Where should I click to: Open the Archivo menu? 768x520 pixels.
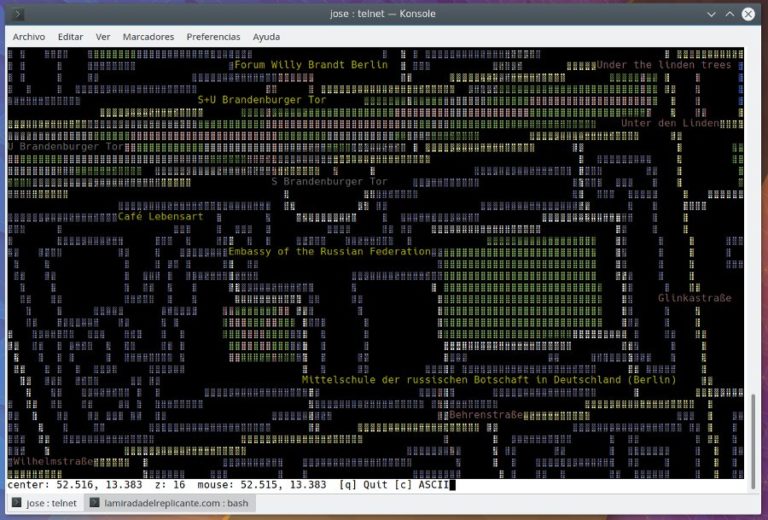pyautogui.click(x=28, y=37)
